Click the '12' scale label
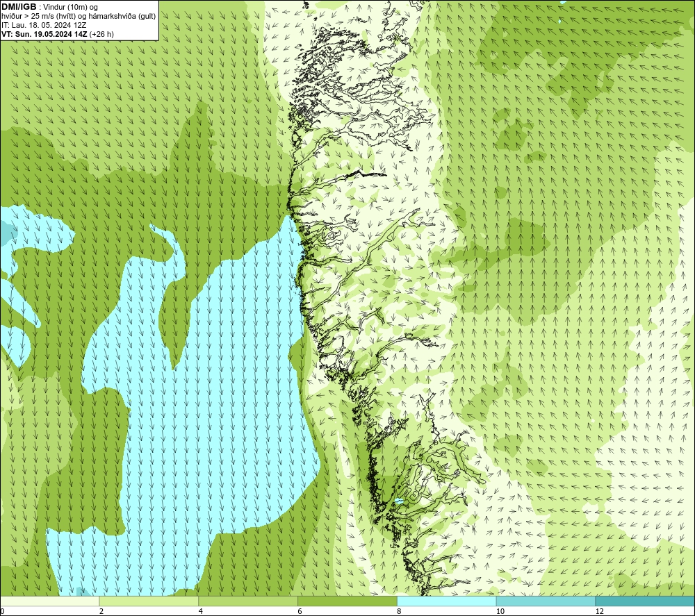This screenshot has height=616, width=695. [x=600, y=611]
